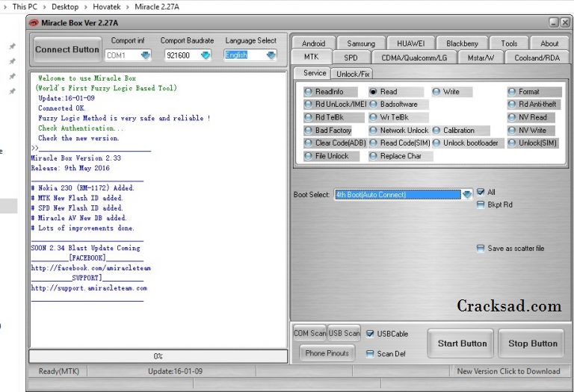Click the Stop Button
Viewport: 574px width, 392px height.
click(533, 343)
